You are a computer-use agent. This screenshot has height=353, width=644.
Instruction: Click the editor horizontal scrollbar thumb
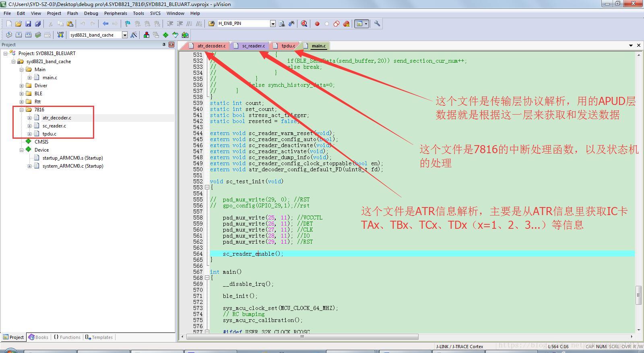[302, 337]
